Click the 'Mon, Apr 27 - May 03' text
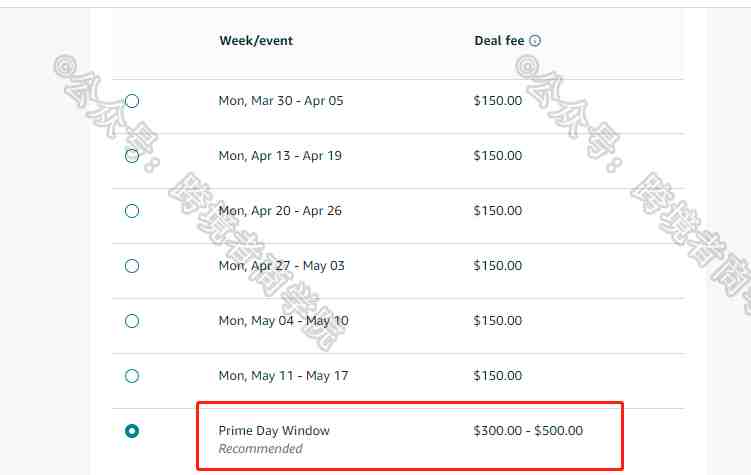751x475 pixels. [282, 266]
